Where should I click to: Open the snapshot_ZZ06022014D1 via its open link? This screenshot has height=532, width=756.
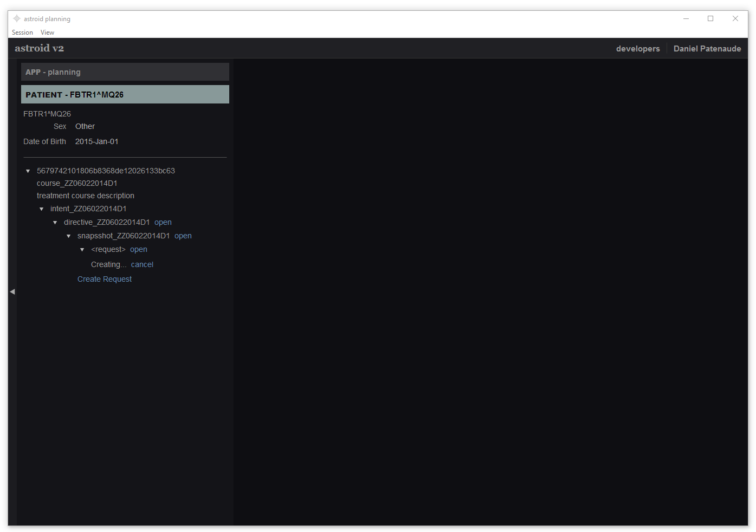[183, 236]
